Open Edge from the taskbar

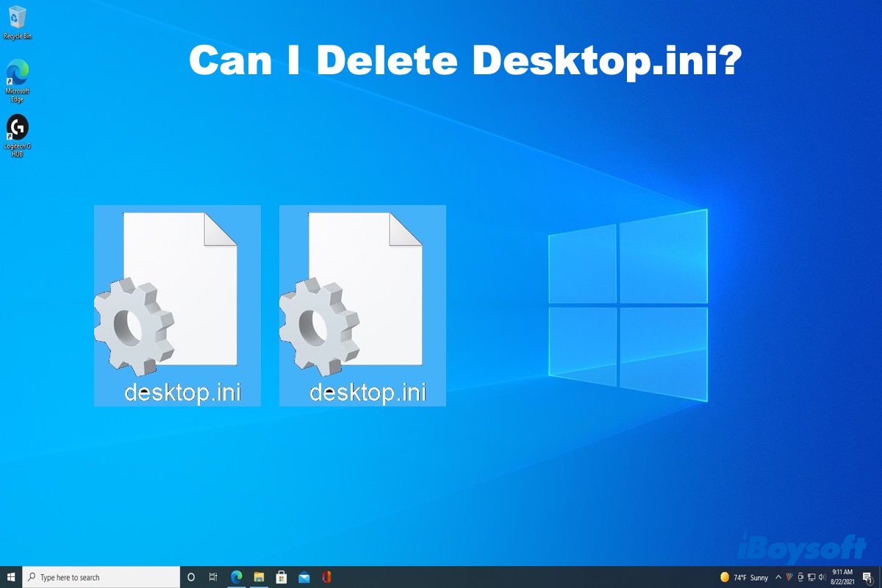pos(236,577)
